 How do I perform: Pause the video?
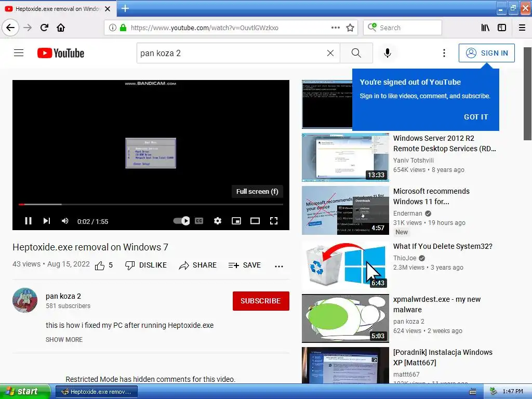[28, 221]
